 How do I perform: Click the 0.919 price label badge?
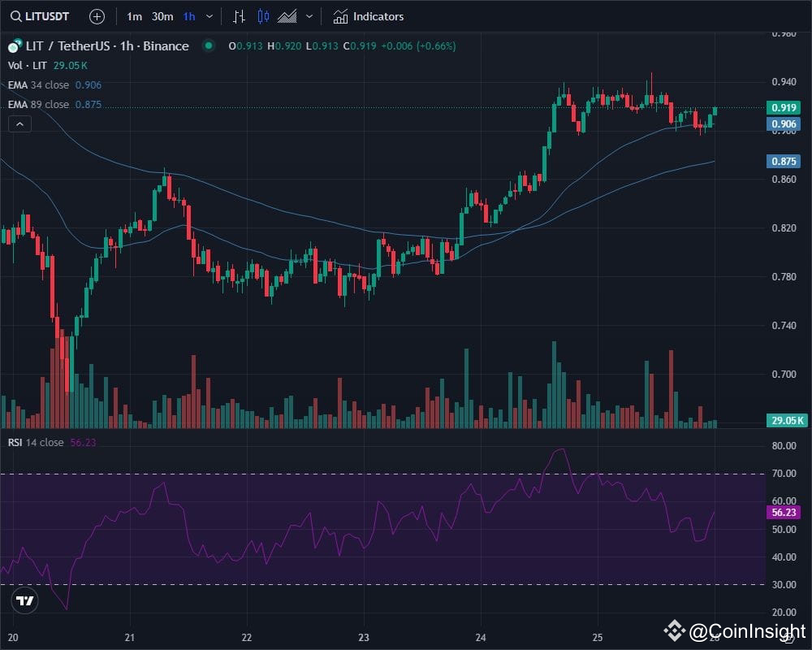784,107
